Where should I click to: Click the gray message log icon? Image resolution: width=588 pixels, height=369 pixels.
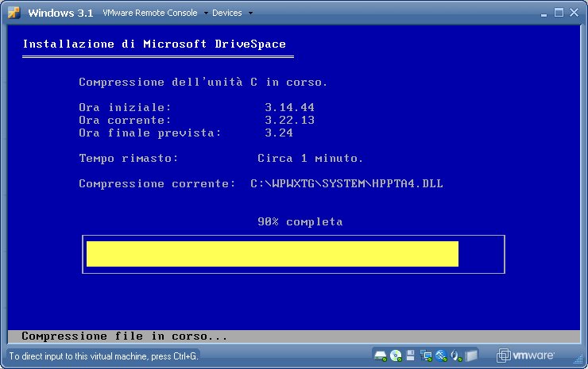472,356
